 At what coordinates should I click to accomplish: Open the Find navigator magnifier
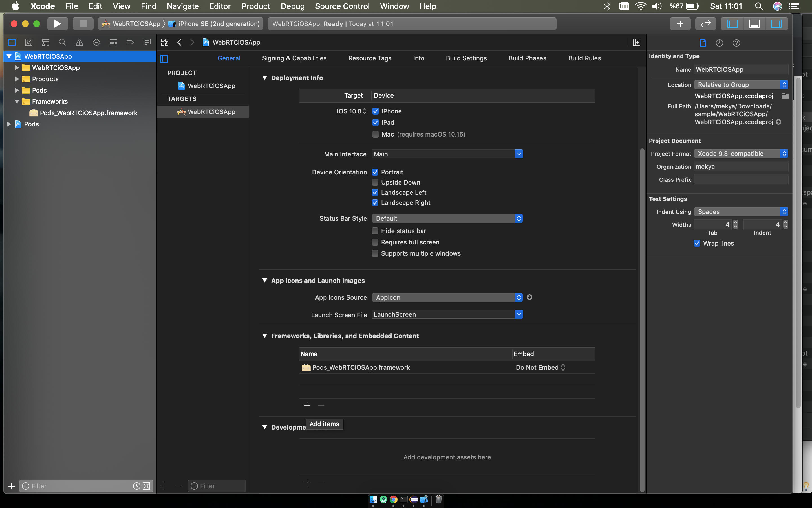62,42
